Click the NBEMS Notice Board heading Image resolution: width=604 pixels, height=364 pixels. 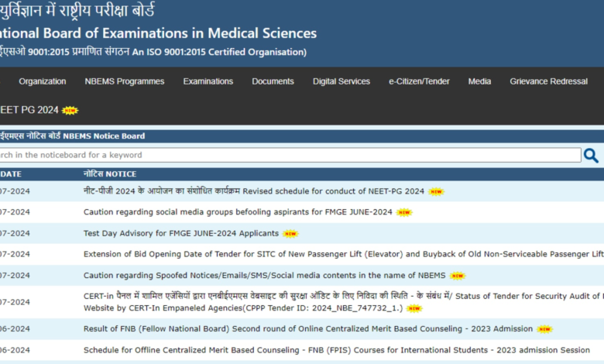(x=73, y=136)
